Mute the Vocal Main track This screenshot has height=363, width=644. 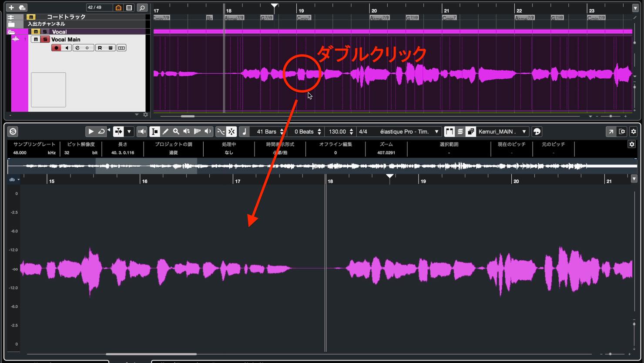click(x=36, y=39)
